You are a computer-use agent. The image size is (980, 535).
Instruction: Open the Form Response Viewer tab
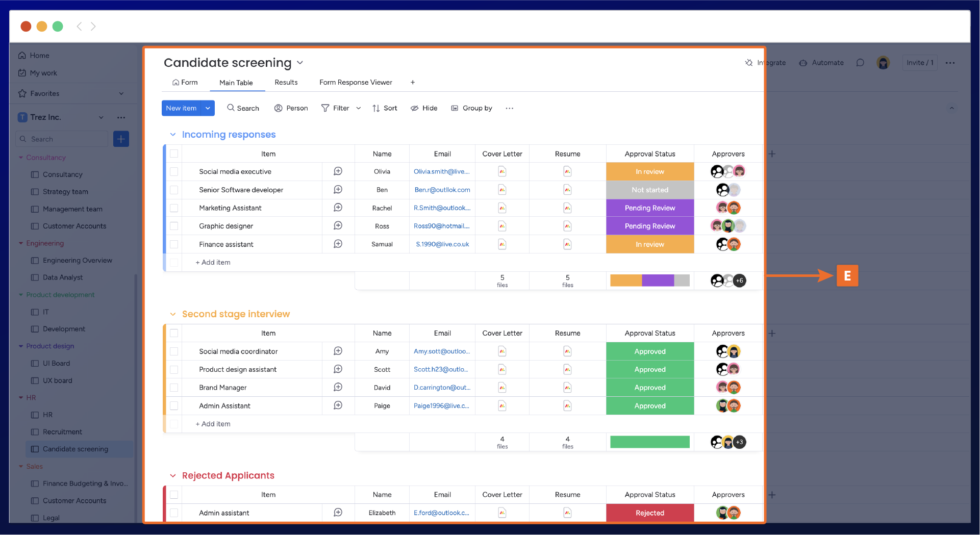[356, 82]
